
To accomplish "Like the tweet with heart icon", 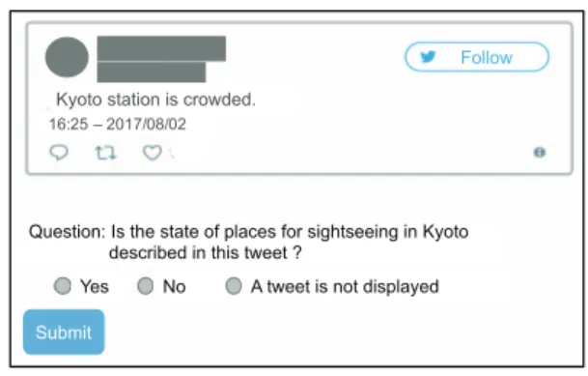I will coord(153,153).
